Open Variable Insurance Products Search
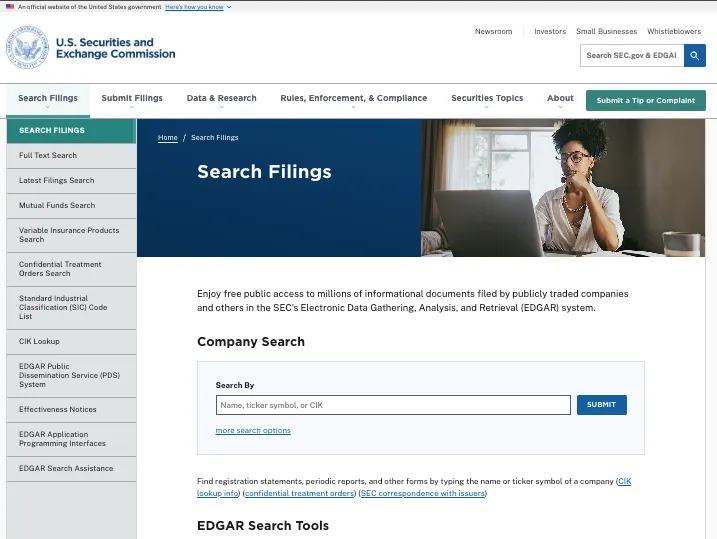 pos(71,235)
